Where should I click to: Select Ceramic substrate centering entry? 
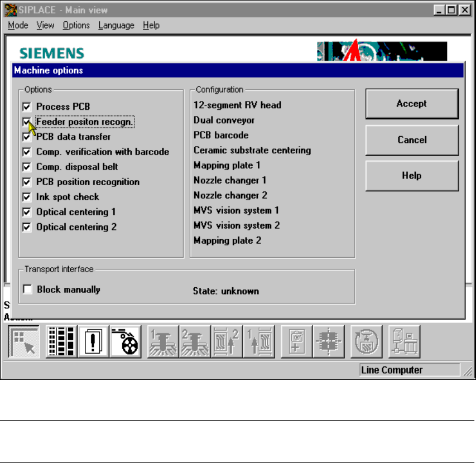(252, 150)
